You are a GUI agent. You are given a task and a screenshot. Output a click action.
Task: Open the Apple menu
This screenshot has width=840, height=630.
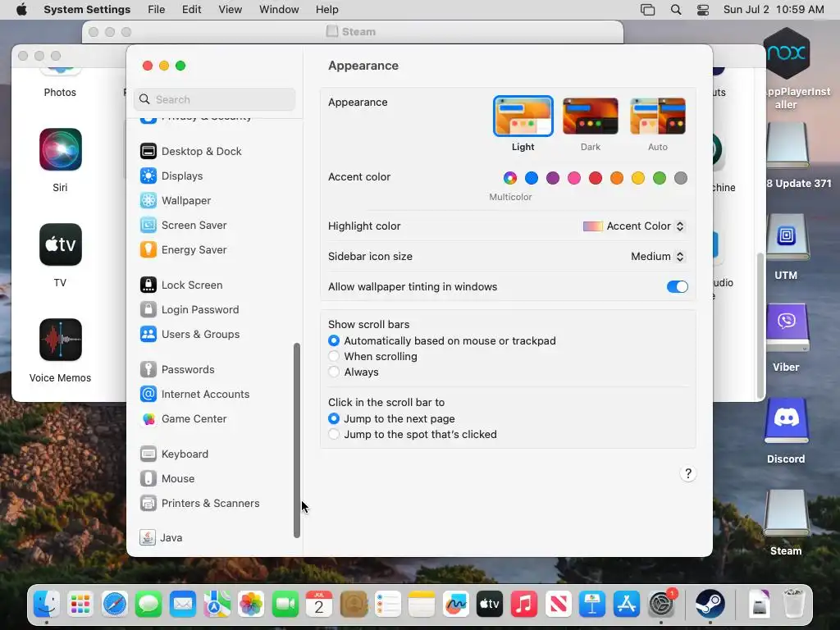[x=22, y=10]
